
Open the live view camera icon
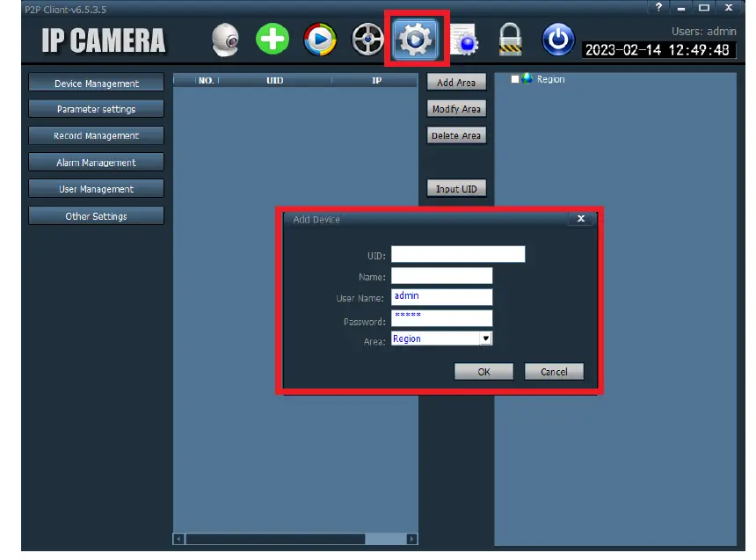[x=225, y=39]
